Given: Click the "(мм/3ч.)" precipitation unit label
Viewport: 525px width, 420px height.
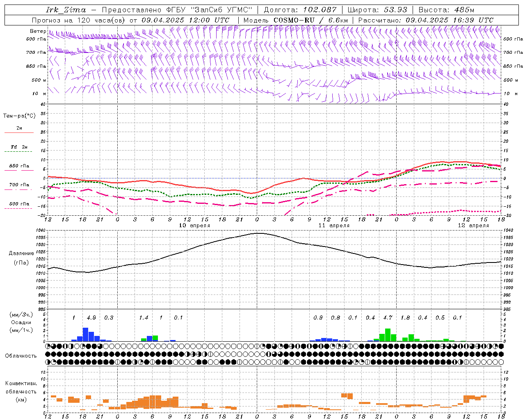Looking at the screenshot, I should pos(21,315).
